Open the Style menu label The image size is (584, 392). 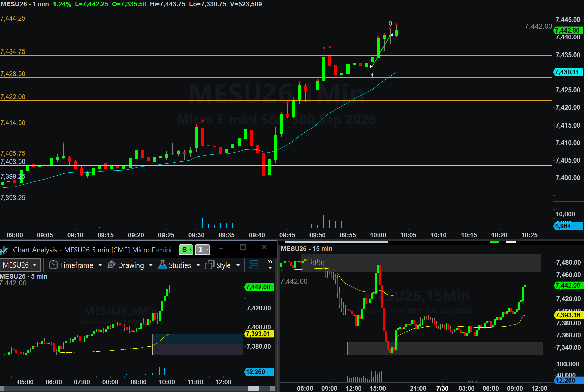[x=223, y=265]
